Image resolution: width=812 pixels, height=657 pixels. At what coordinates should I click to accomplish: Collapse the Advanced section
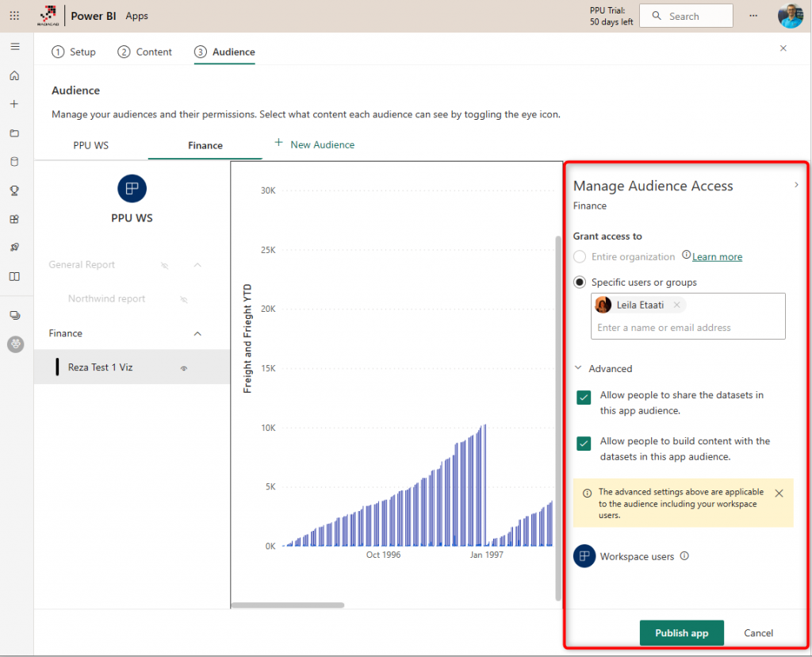point(578,368)
